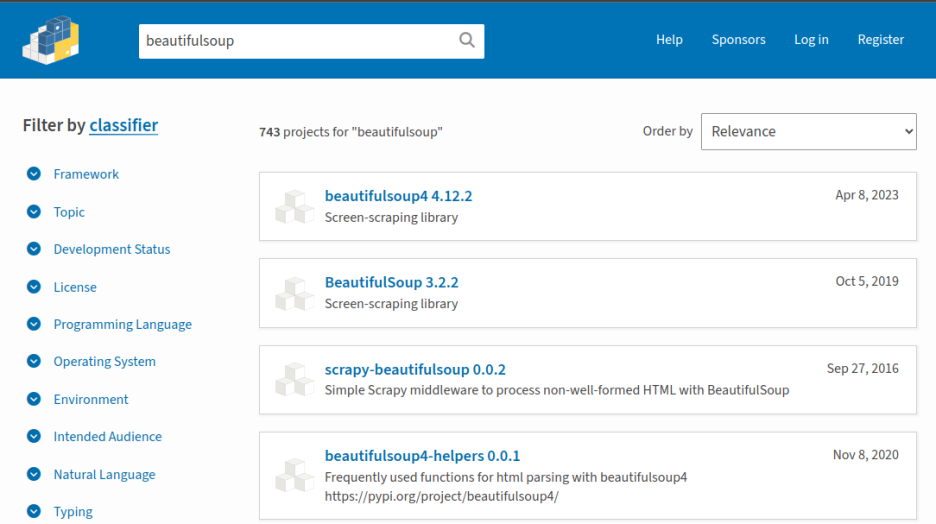Click the Natural Language label
The height and width of the screenshot is (524, 936).
coord(104,474)
